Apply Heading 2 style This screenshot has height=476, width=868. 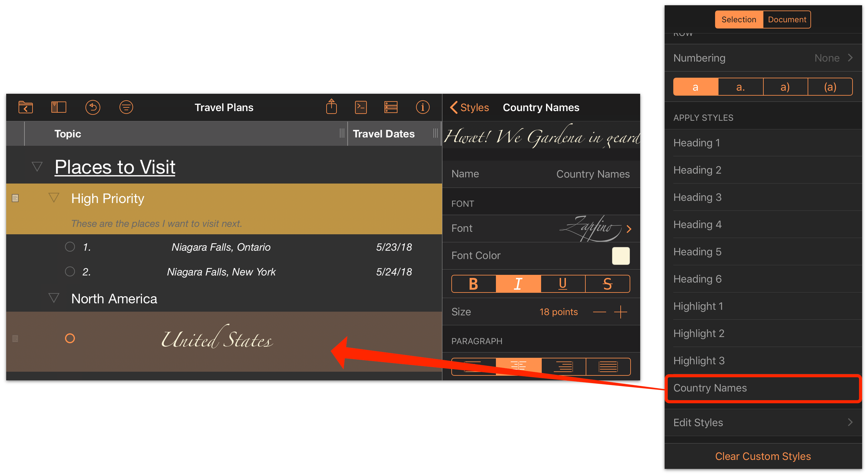coord(763,170)
